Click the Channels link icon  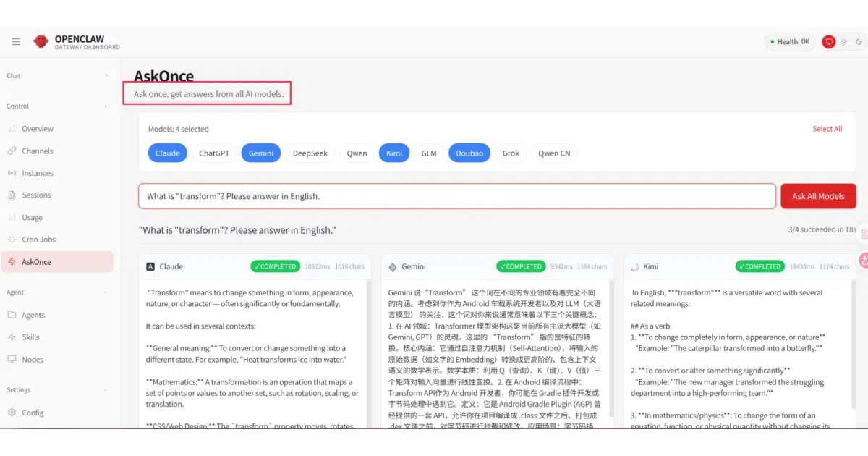12,151
